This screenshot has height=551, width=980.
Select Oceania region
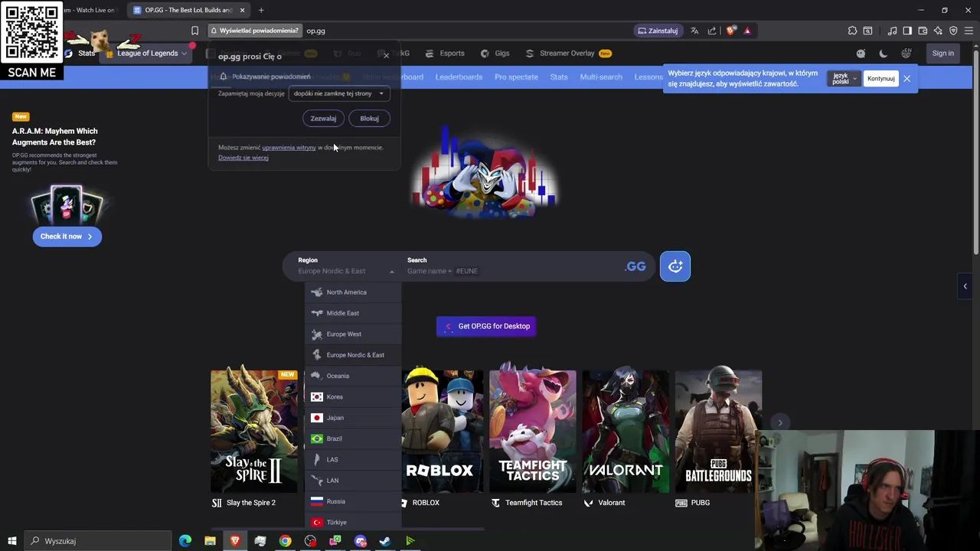[x=353, y=376]
